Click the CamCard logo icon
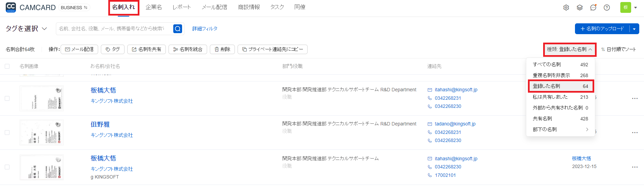The height and width of the screenshot is (189, 644). pos(11,7)
